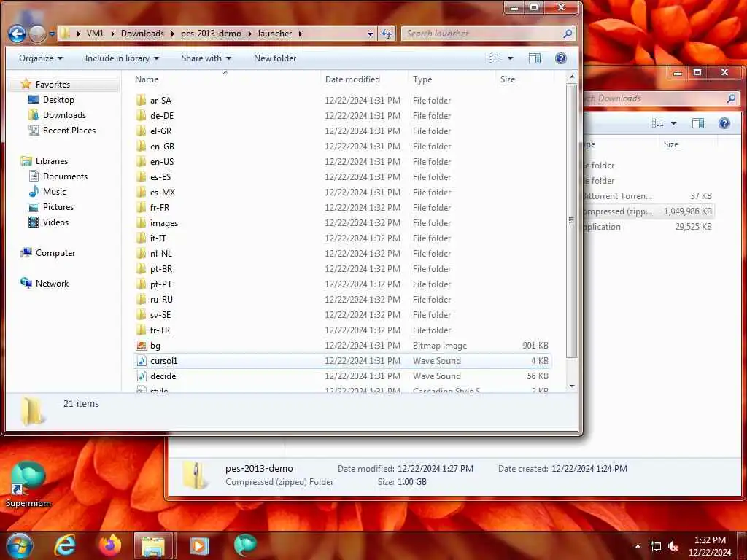This screenshot has width=747, height=560.
Task: Open view options dropdown arrow in launcher window
Action: (x=510, y=58)
